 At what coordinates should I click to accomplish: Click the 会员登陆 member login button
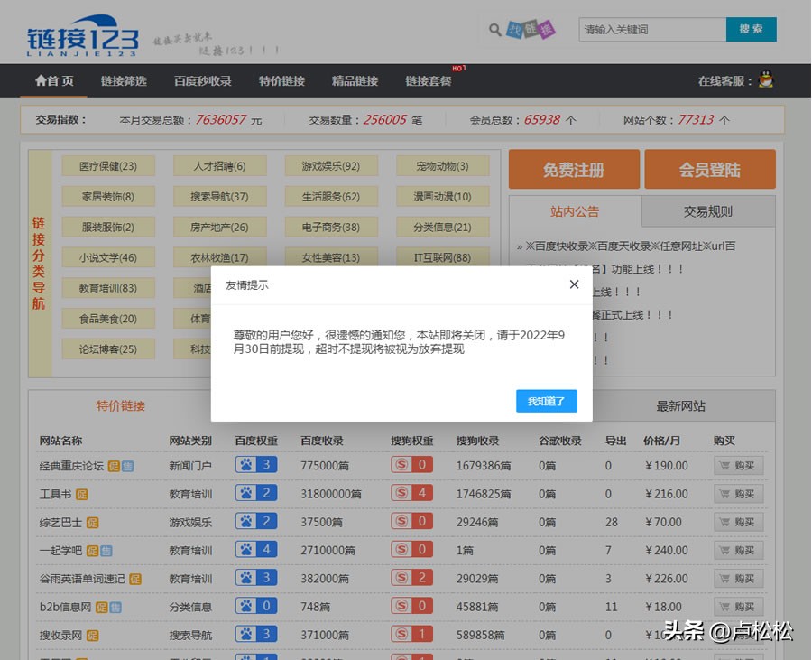pos(707,170)
